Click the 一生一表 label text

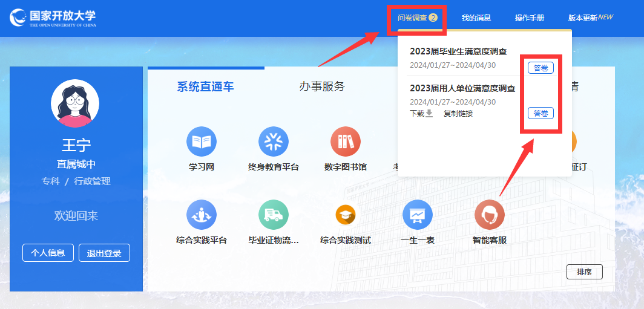pyautogui.click(x=418, y=241)
